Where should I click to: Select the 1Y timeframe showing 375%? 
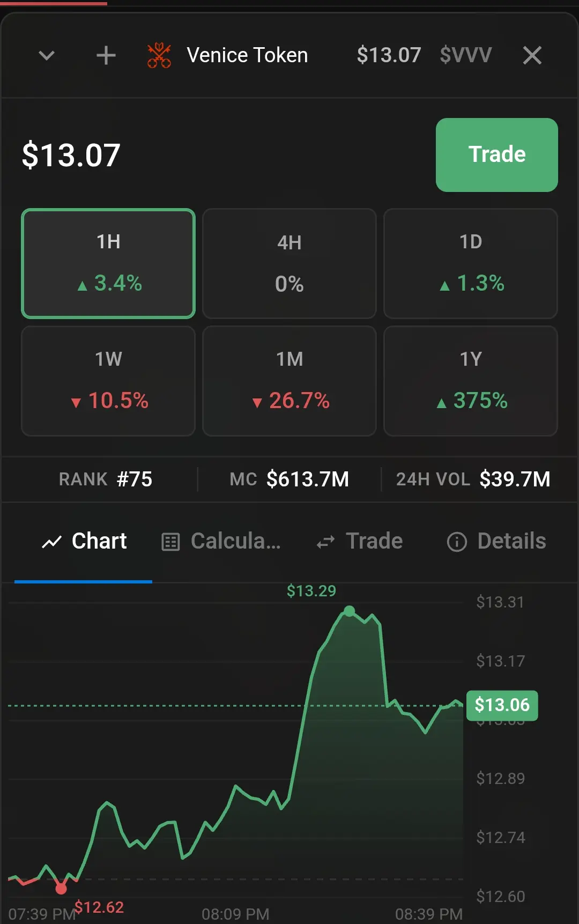tap(471, 381)
